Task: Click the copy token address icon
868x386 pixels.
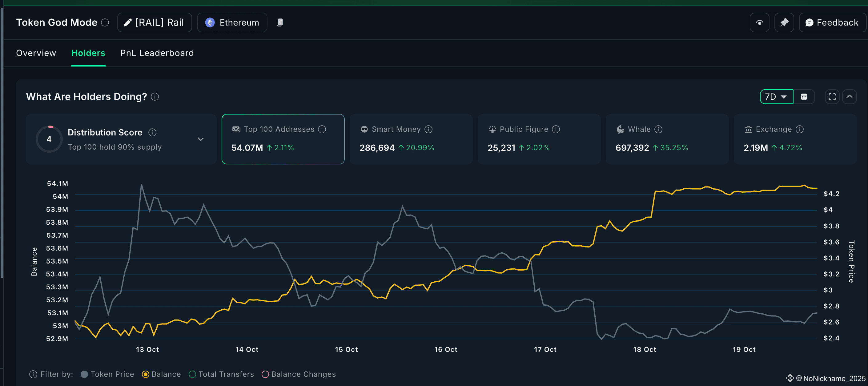Action: (x=280, y=22)
